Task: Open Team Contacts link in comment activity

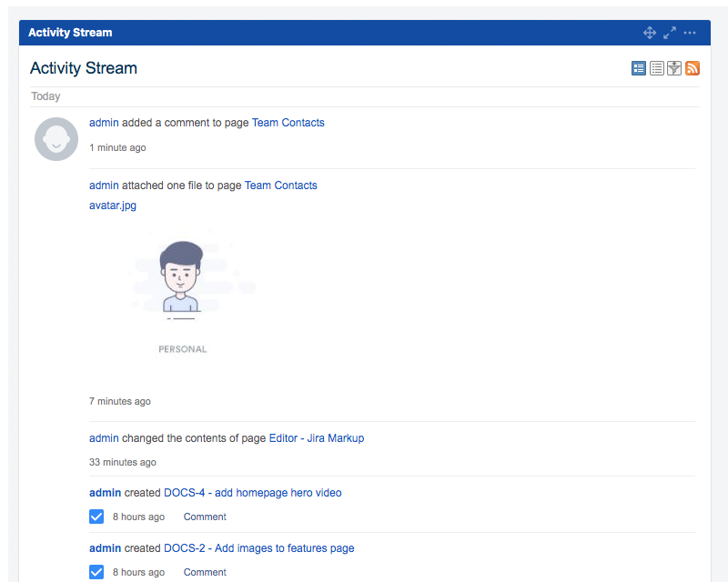Action: click(288, 123)
